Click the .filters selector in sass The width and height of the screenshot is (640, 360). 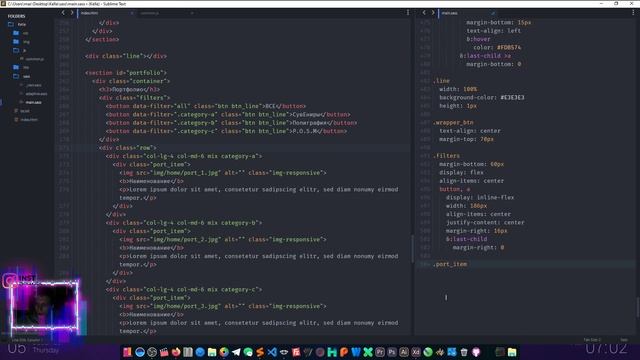click(446, 156)
